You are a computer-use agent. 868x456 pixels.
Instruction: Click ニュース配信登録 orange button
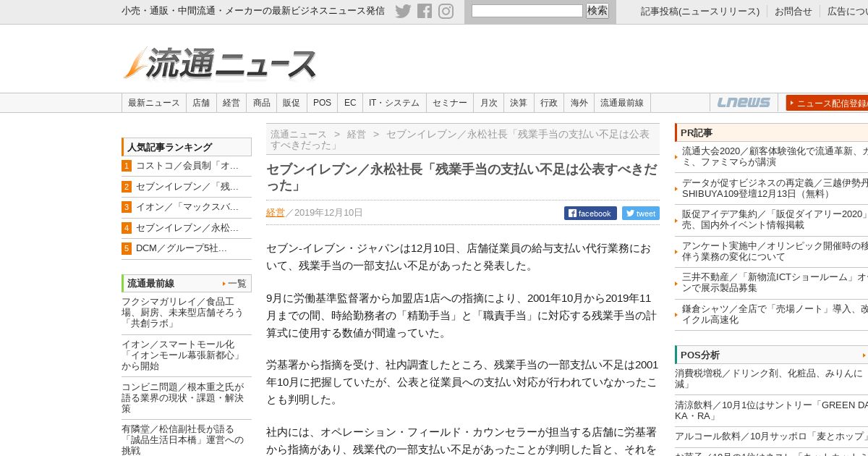tap(827, 103)
